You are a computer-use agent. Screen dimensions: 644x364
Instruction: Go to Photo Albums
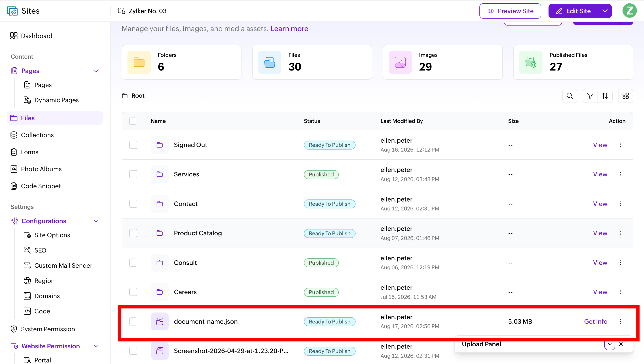tap(36, 169)
